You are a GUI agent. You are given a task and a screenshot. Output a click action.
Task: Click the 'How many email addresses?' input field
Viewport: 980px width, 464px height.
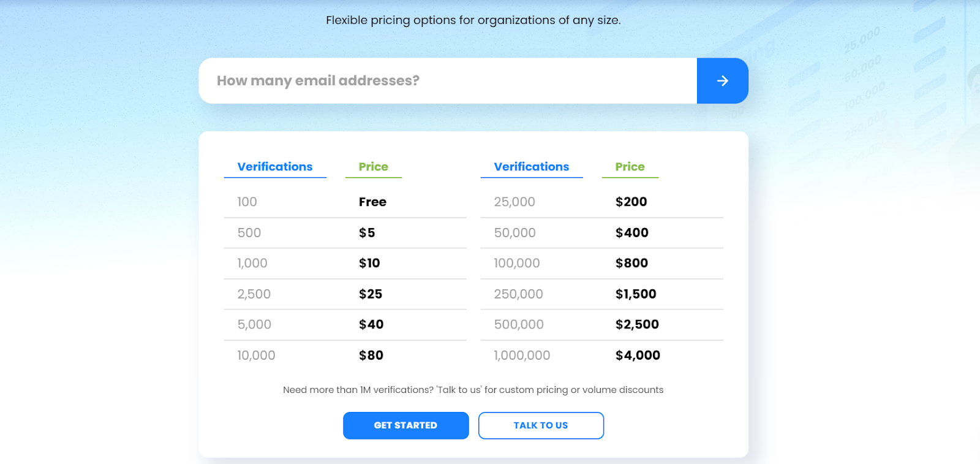[x=429, y=80]
